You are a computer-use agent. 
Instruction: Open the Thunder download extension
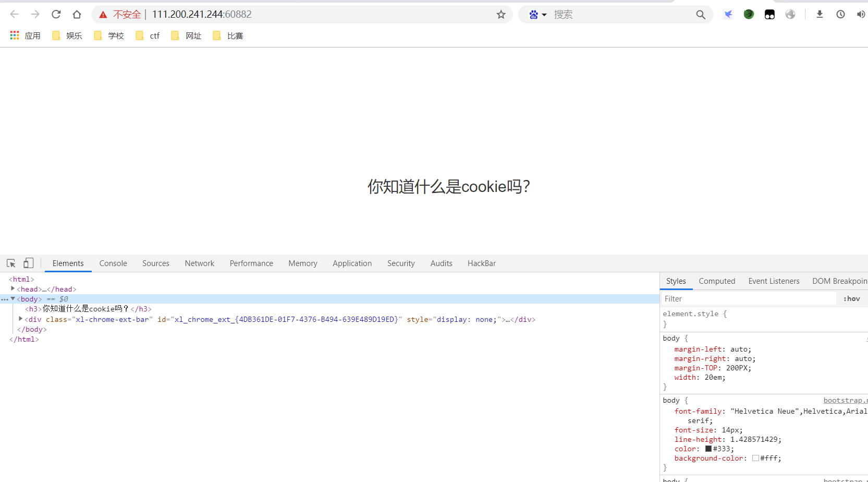[728, 14]
